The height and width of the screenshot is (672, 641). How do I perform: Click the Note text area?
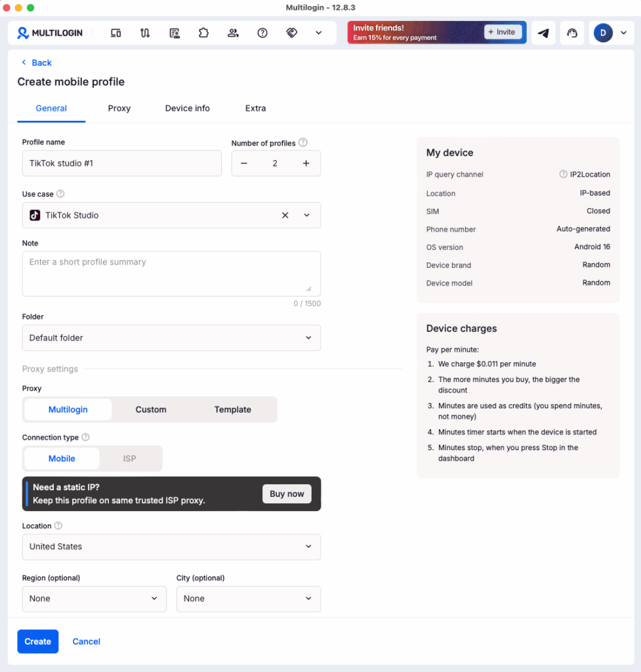(171, 274)
